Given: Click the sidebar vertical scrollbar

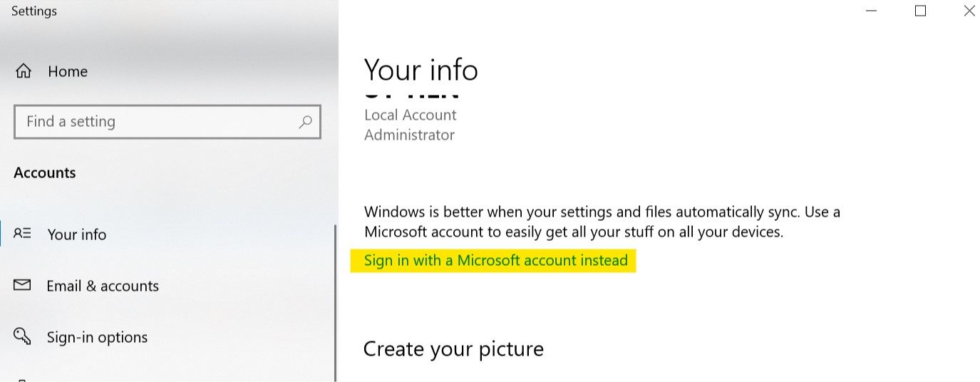Looking at the screenshot, I should coord(335,299).
